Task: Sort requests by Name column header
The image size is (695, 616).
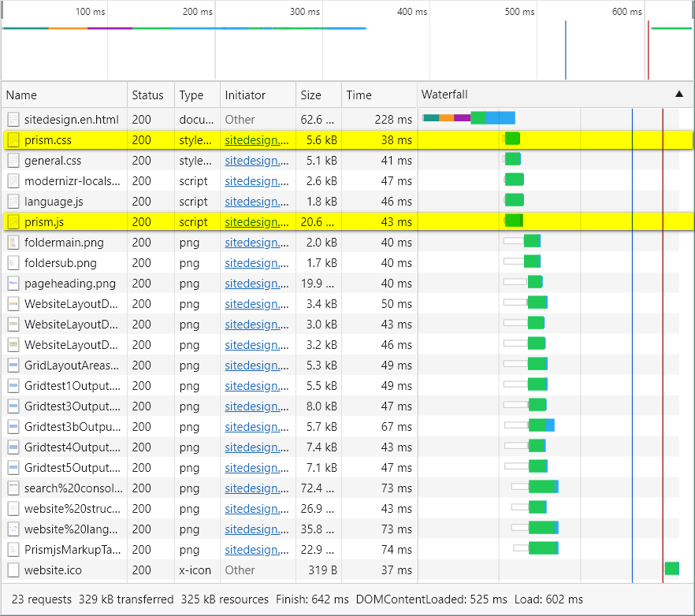Action: (x=22, y=95)
